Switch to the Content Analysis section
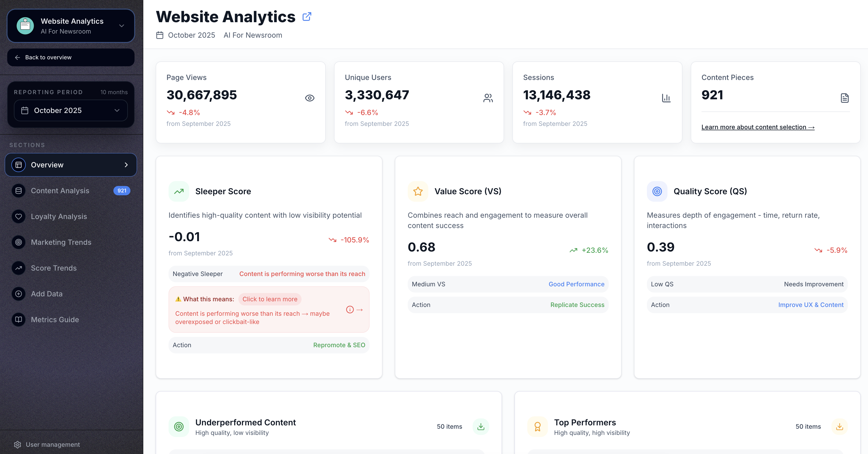 60,191
